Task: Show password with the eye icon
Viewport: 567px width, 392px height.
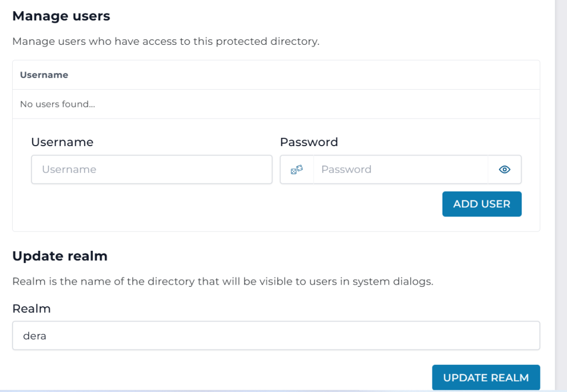Action: pyautogui.click(x=504, y=169)
